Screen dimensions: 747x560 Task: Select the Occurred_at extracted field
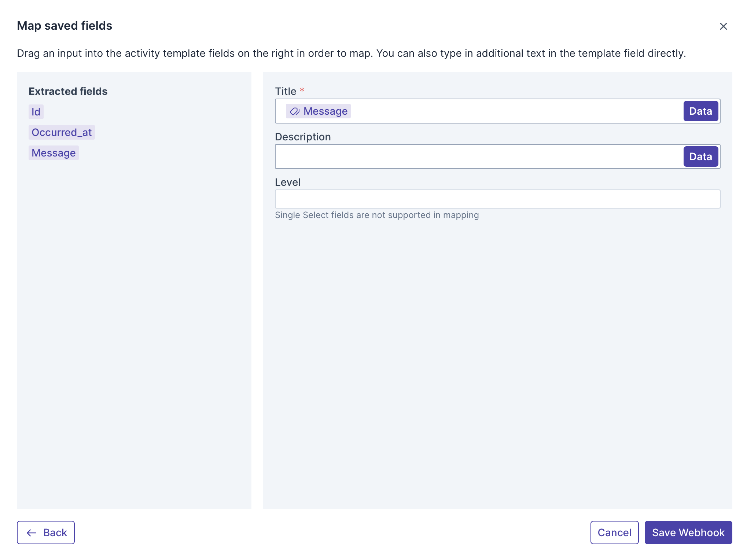62,133
